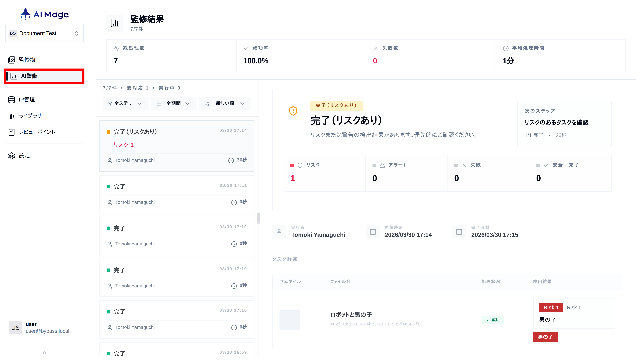Viewport: 643px width, 364px height.
Task: Click the リスク 1 label in first card
Action: pyautogui.click(x=124, y=144)
